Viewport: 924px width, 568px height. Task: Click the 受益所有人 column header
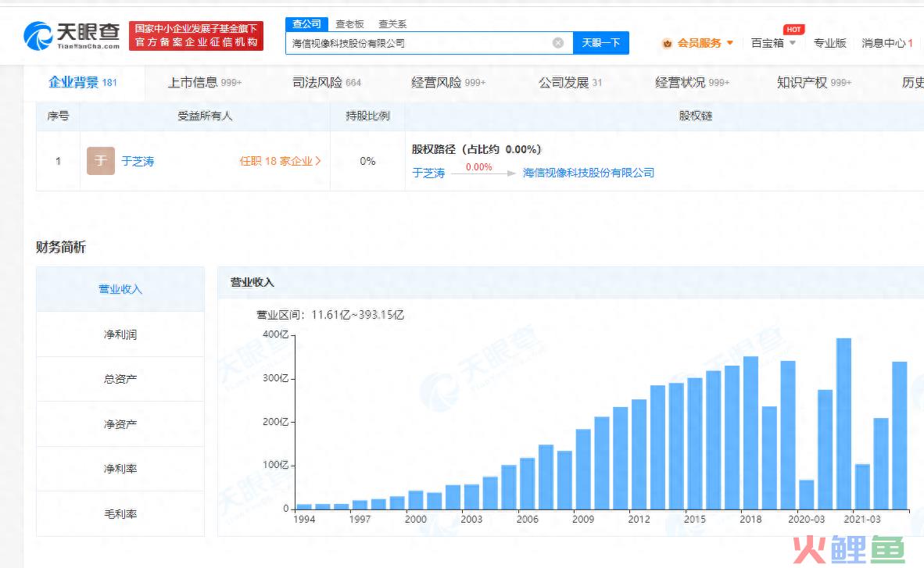205,116
